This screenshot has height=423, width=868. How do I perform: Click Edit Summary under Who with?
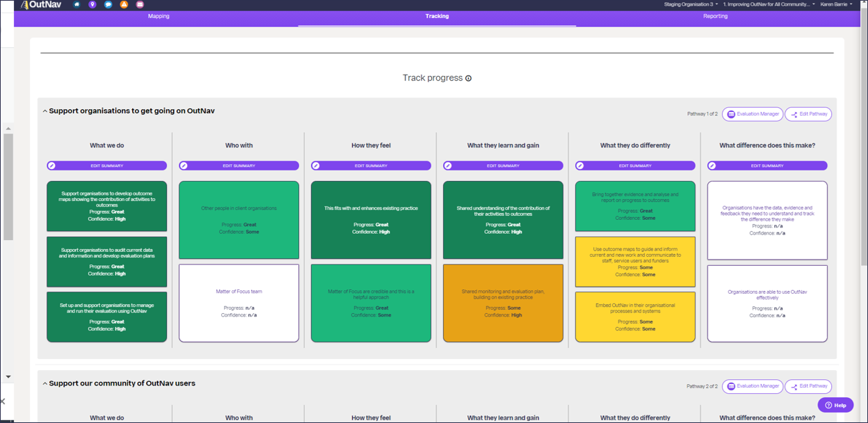pyautogui.click(x=239, y=166)
